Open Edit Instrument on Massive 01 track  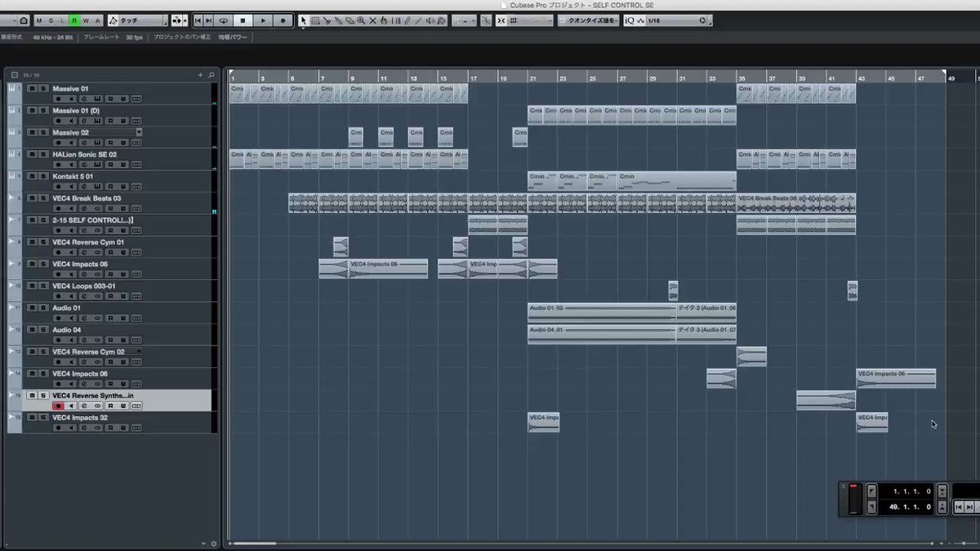[x=97, y=99]
